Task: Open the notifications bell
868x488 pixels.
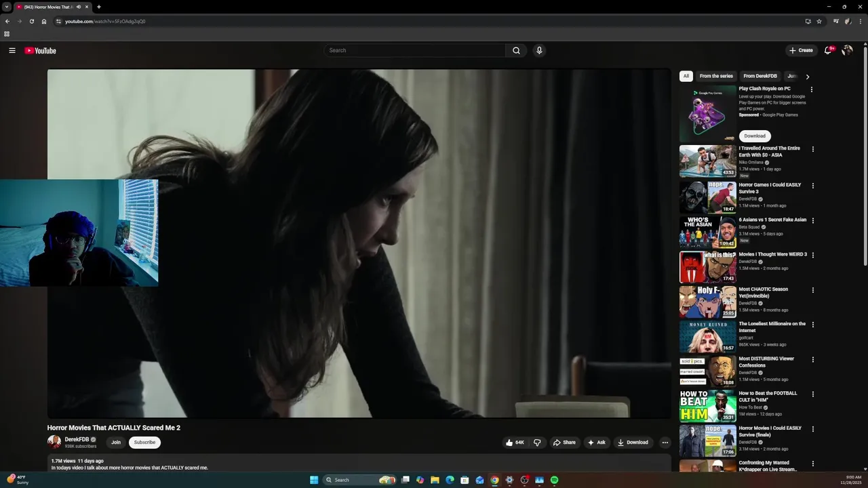Action: 828,50
